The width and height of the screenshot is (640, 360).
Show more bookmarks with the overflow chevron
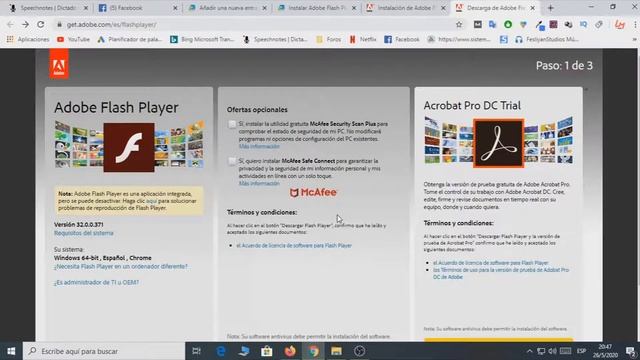634,40
